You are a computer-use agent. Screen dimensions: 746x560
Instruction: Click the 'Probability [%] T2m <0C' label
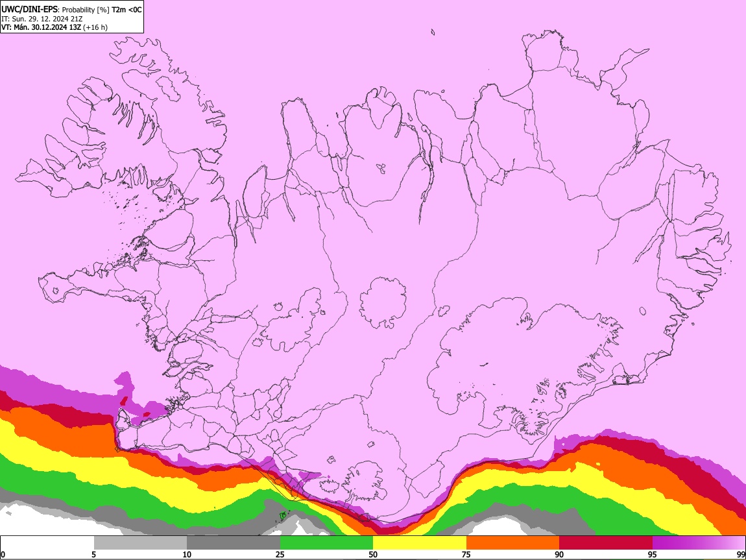point(102,10)
